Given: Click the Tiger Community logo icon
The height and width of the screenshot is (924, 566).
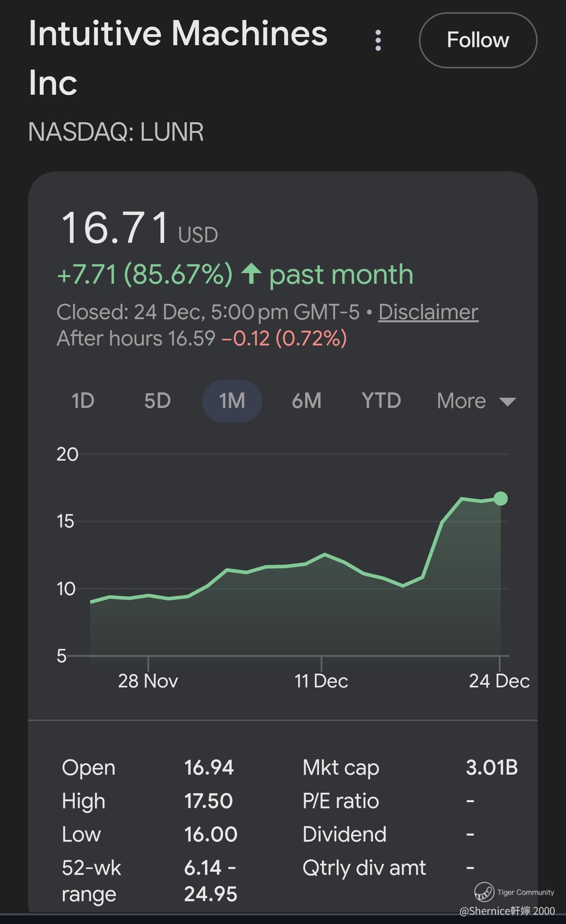Looking at the screenshot, I should point(484,891).
